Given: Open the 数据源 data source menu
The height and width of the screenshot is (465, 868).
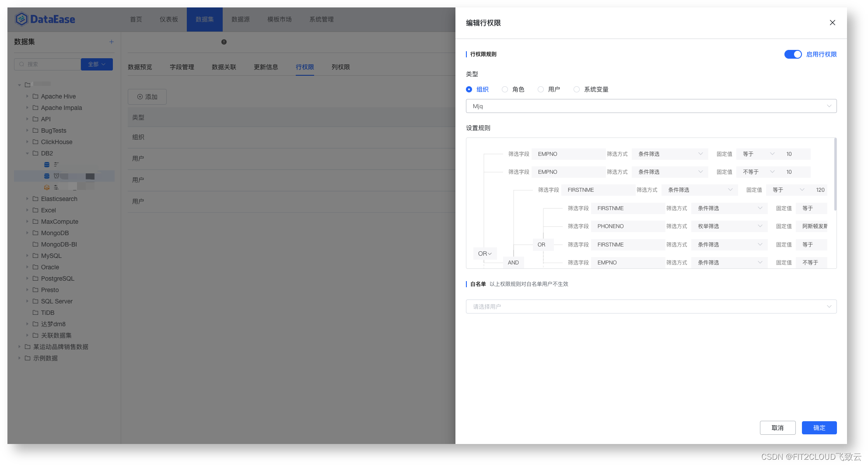Looking at the screenshot, I should tap(241, 19).
